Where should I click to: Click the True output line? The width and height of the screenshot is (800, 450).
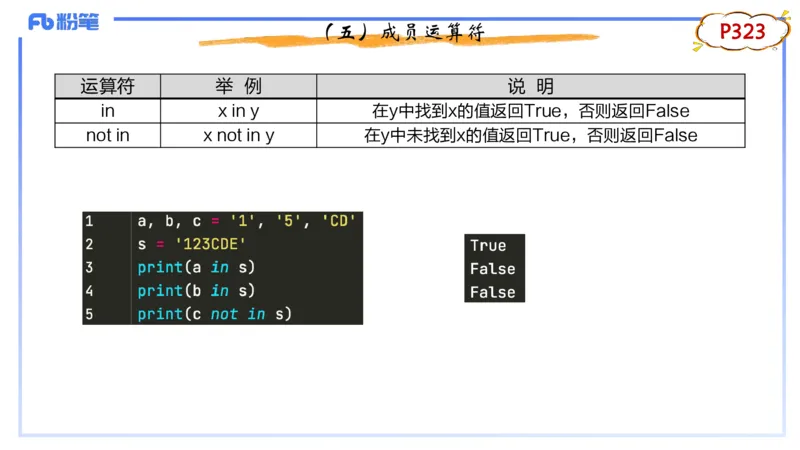pyautogui.click(x=488, y=246)
